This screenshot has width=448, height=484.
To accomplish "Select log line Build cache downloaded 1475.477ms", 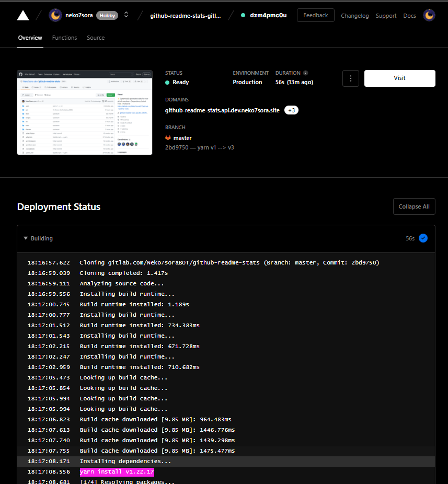I will [x=226, y=451].
